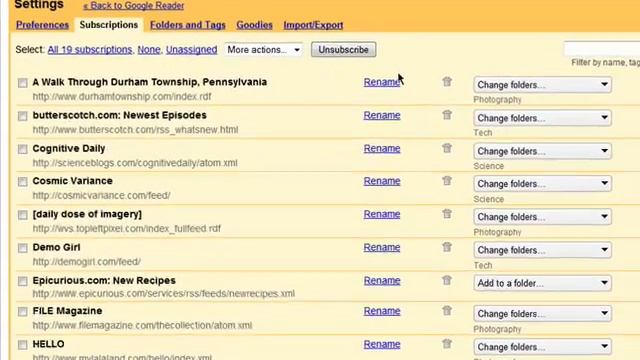Rename the Durham Township subscription
Screen dimensions: 640x360
coord(382,82)
